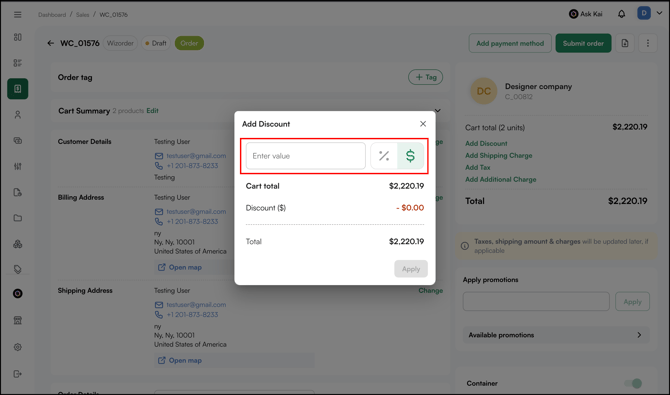Click the logout icon in sidebar

coord(18,374)
